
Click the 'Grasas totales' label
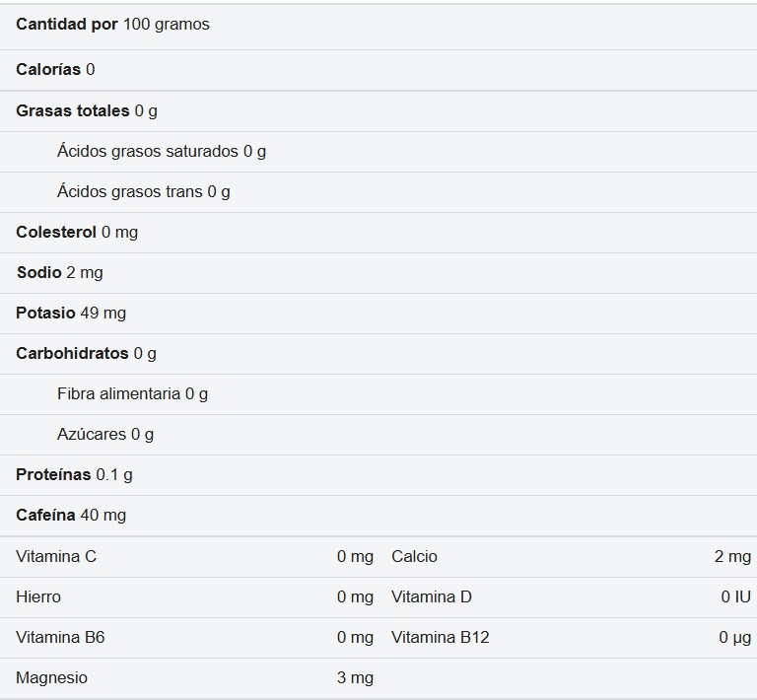(73, 111)
